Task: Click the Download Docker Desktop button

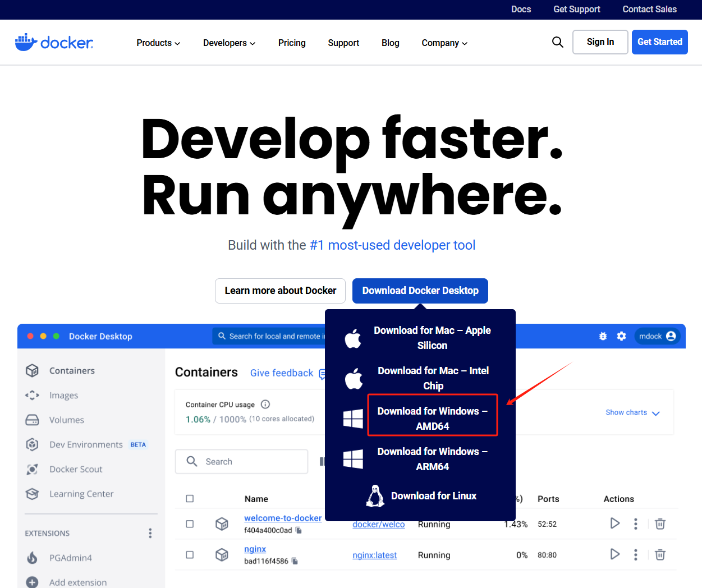Action: point(420,291)
